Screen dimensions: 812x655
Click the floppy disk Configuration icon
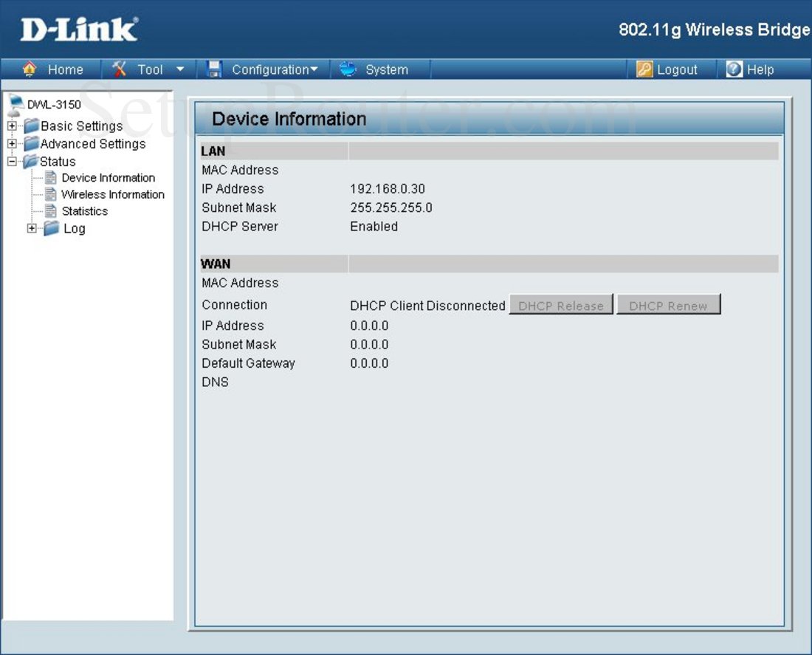[214, 69]
